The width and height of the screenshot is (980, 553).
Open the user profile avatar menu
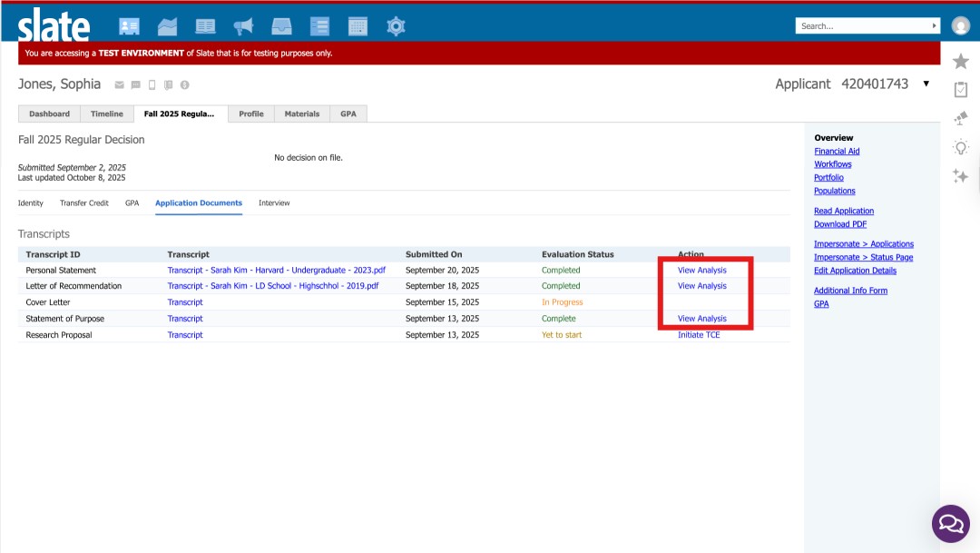click(960, 26)
